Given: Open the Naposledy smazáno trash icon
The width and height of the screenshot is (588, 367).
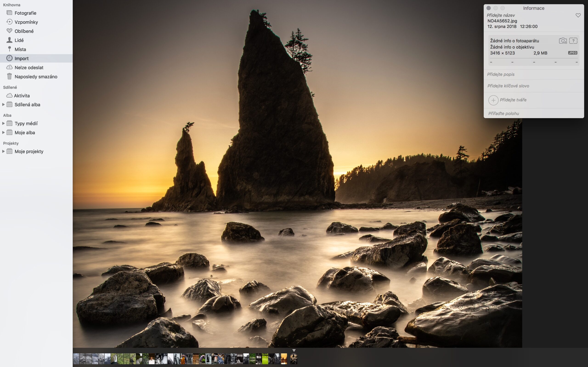Looking at the screenshot, I should pos(9,76).
